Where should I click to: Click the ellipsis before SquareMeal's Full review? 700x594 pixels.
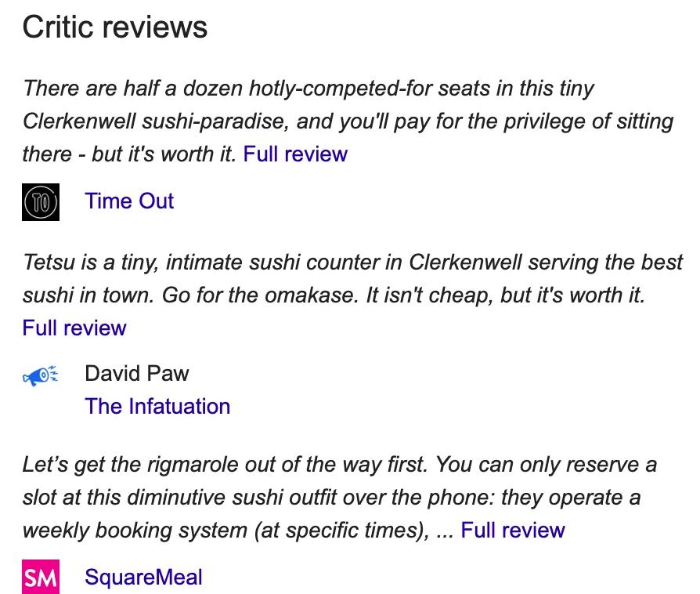[x=444, y=531]
